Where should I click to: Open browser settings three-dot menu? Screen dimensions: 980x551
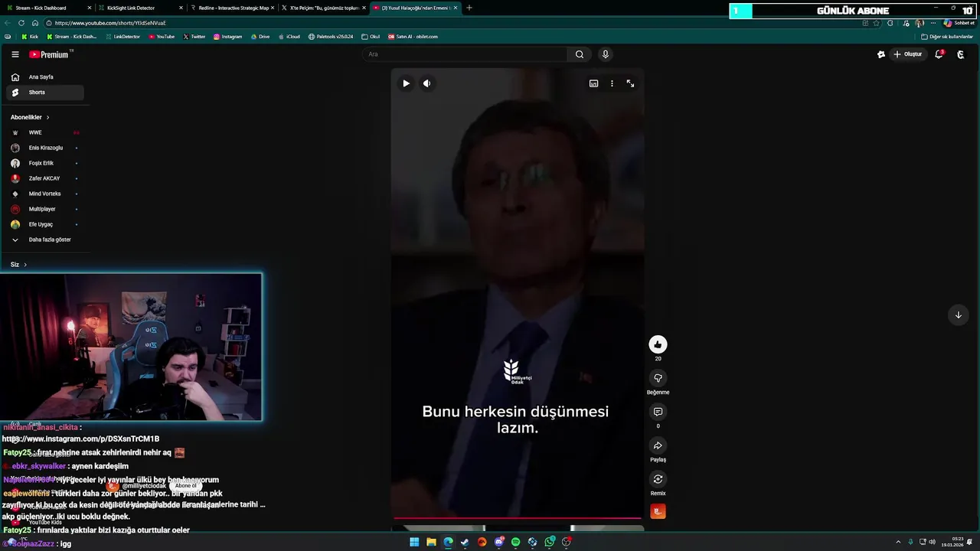point(933,23)
